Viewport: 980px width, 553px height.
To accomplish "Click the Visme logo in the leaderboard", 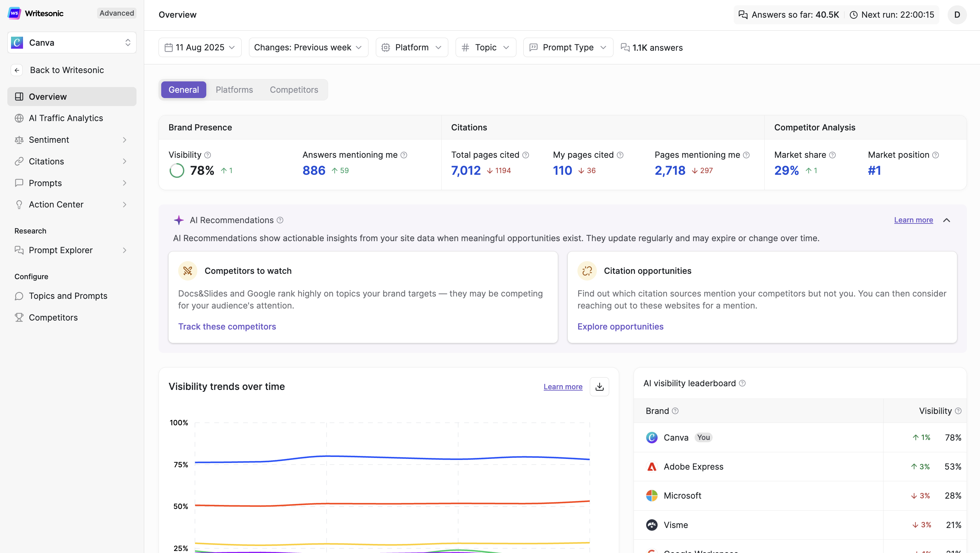I will point(652,525).
